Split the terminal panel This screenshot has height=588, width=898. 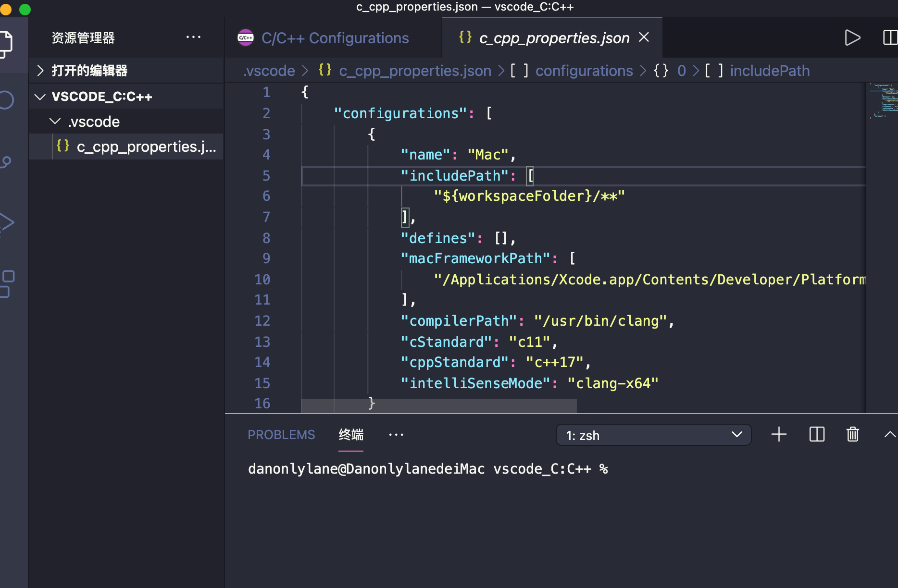point(816,434)
